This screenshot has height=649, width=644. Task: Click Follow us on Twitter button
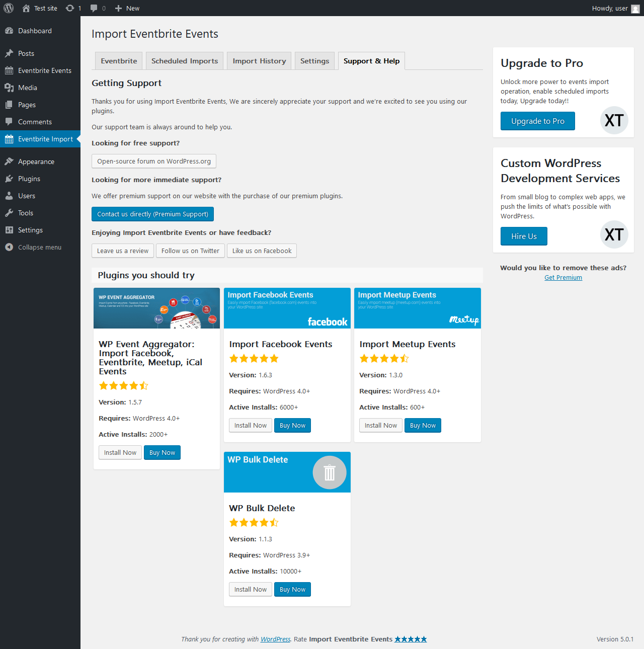pyautogui.click(x=190, y=251)
